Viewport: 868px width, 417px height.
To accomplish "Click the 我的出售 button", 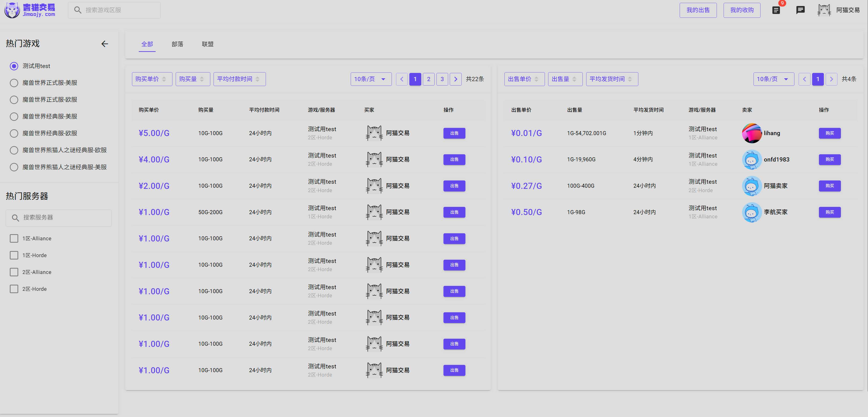I will 698,10.
